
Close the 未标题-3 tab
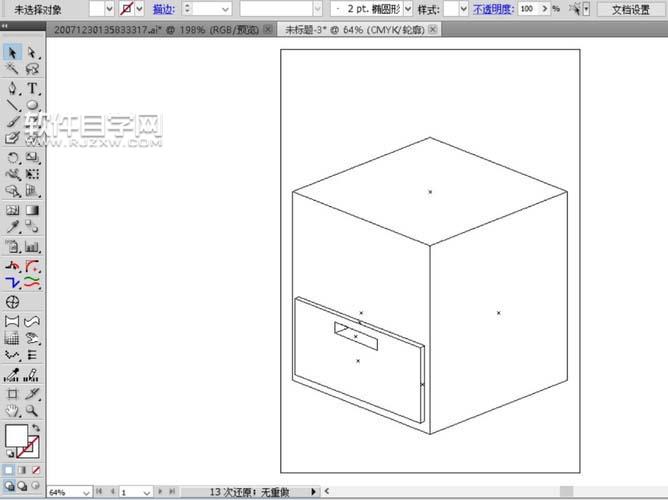[432, 29]
